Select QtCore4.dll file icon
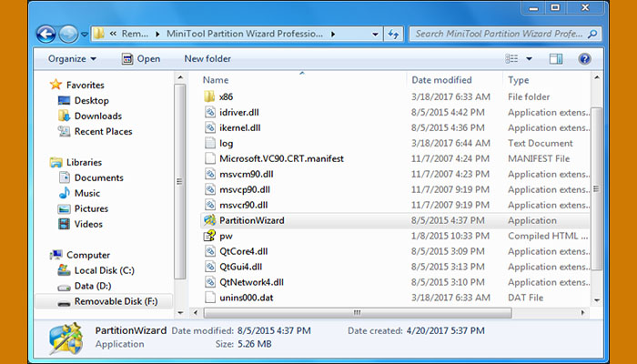The width and height of the screenshot is (637, 364). tap(209, 251)
